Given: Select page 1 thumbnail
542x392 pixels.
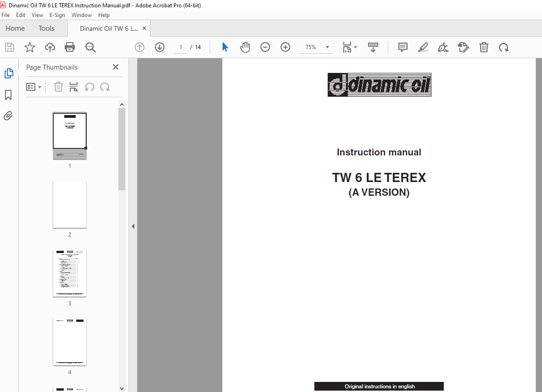Looking at the screenshot, I should (70, 136).
